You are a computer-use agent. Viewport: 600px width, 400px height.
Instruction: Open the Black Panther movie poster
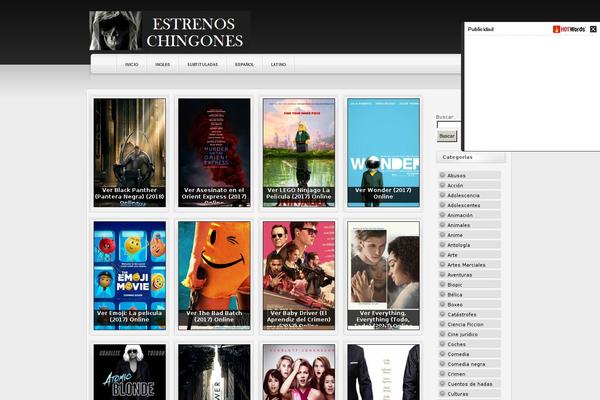coord(130,153)
